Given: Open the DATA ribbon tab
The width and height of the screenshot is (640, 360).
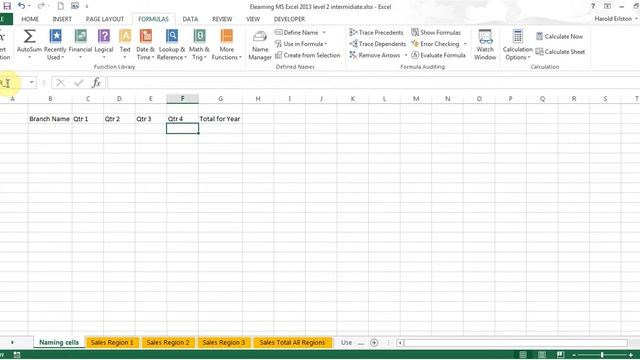Looking at the screenshot, I should click(x=190, y=19).
